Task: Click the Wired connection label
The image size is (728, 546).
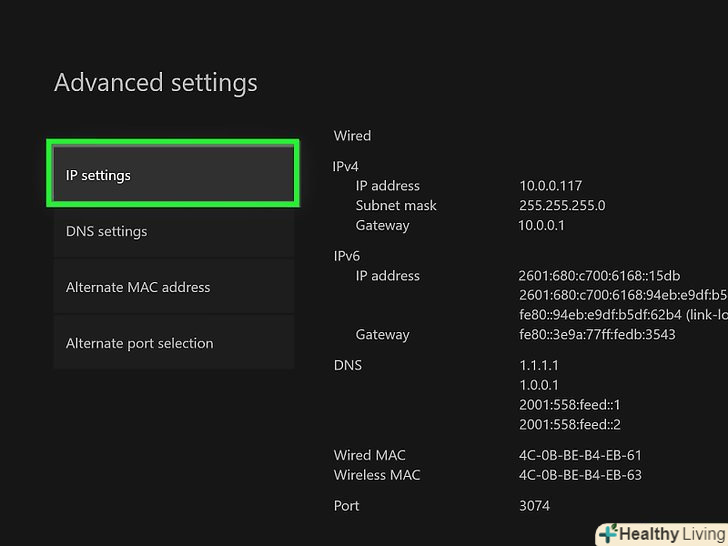Action: click(x=352, y=135)
